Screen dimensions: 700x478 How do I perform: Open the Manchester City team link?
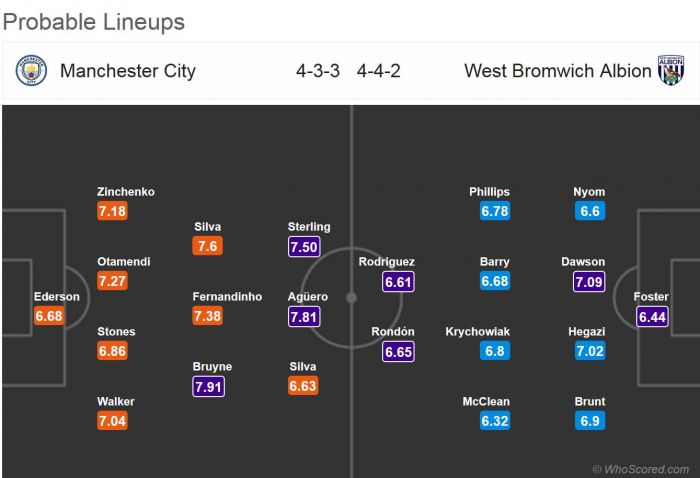(128, 71)
